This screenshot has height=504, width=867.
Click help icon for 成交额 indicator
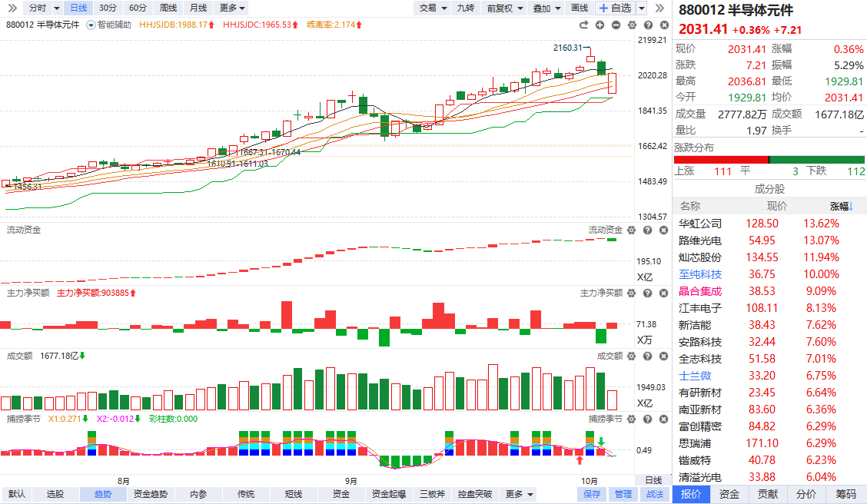pyautogui.click(x=646, y=356)
